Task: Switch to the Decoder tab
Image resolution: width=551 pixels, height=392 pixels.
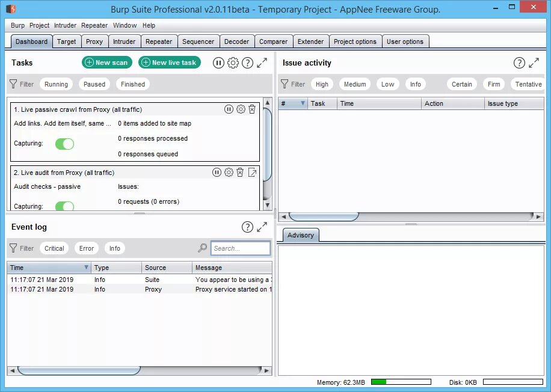Action: coord(236,41)
